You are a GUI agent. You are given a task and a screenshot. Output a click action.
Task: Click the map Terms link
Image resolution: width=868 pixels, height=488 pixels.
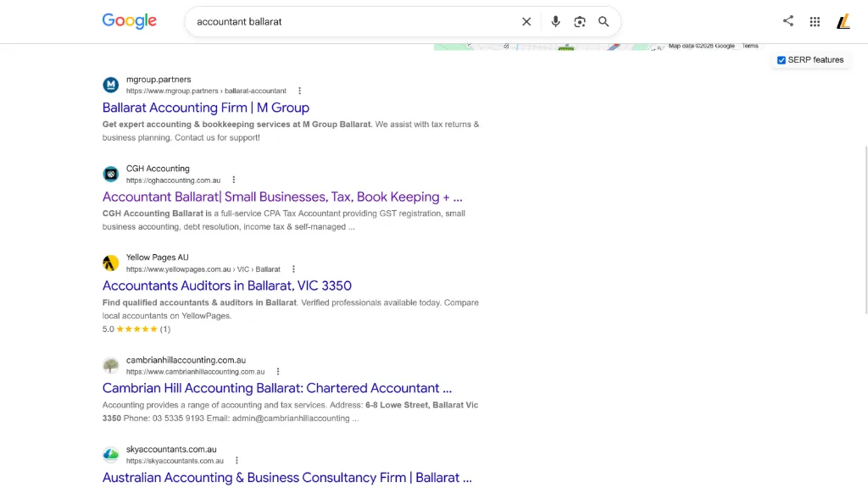(x=750, y=46)
